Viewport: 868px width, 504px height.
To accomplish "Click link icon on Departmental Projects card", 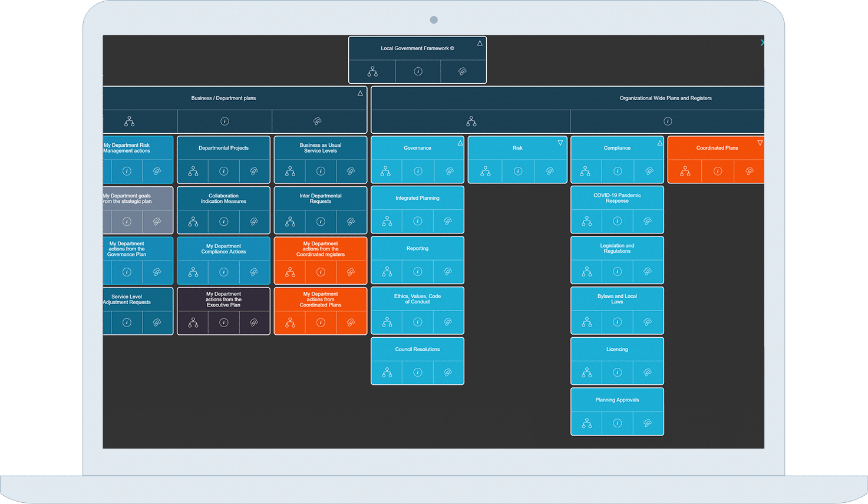I will click(x=254, y=172).
